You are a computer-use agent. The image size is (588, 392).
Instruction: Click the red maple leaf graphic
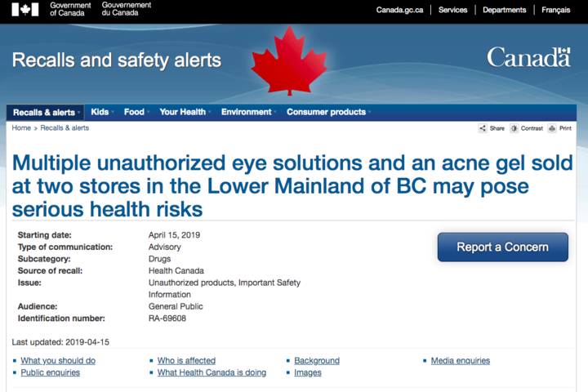coord(289,60)
